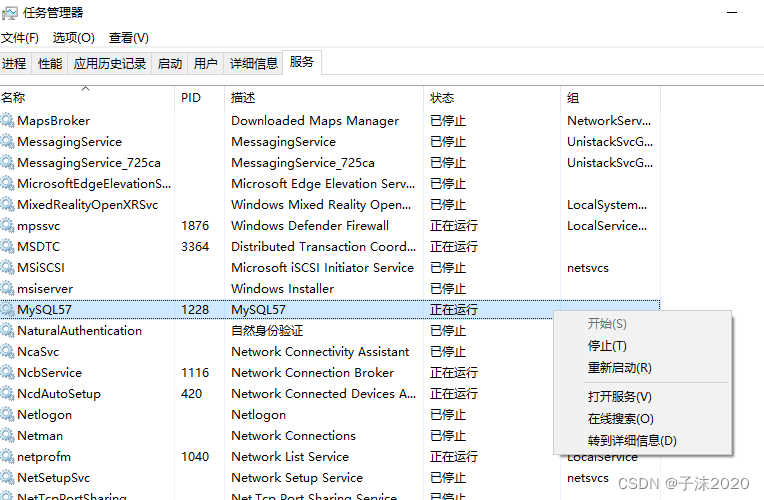
Task: Switch to the 详细信息 tab
Action: click(x=253, y=63)
